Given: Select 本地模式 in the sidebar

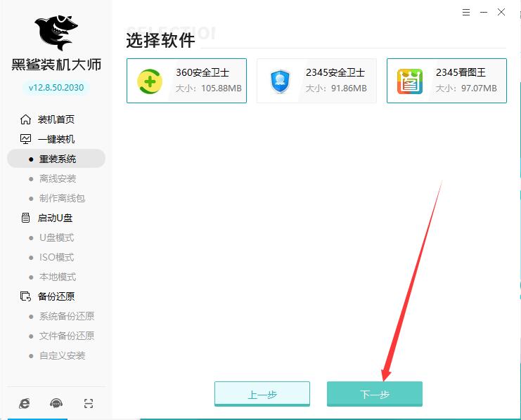Looking at the screenshot, I should 58,277.
